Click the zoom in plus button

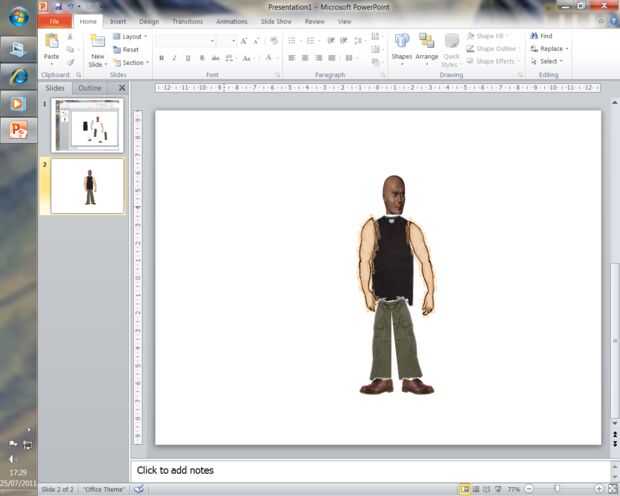pos(599,488)
